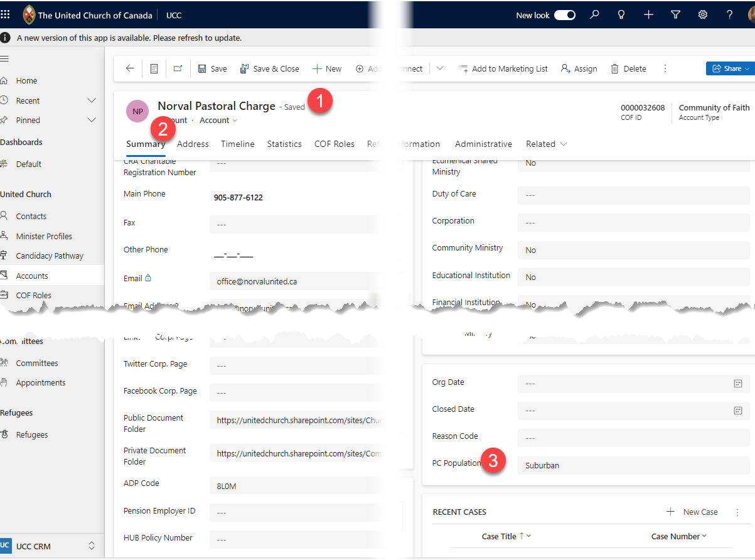
Task: Click the Org Date calendar icon
Action: tap(738, 383)
